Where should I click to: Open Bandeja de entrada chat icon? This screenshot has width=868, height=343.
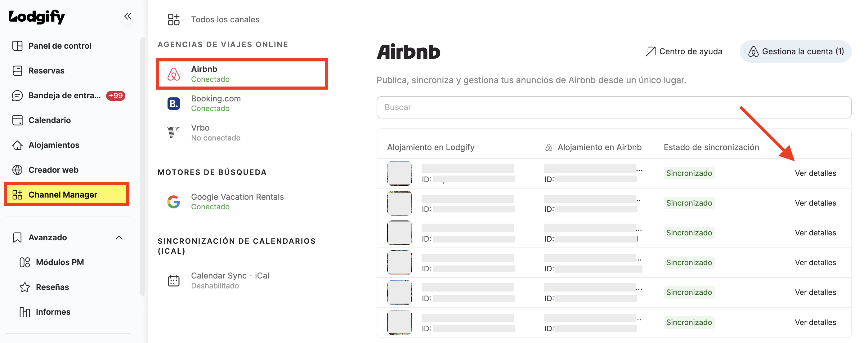[17, 96]
